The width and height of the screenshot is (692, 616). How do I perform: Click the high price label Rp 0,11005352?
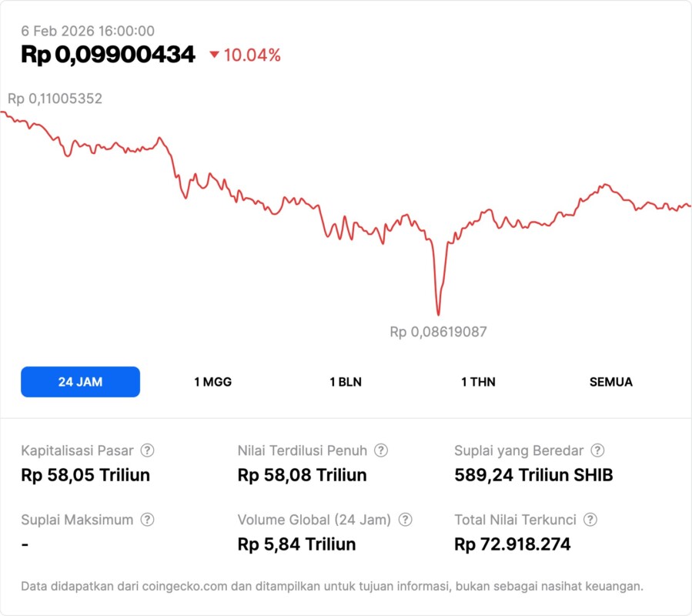(55, 99)
